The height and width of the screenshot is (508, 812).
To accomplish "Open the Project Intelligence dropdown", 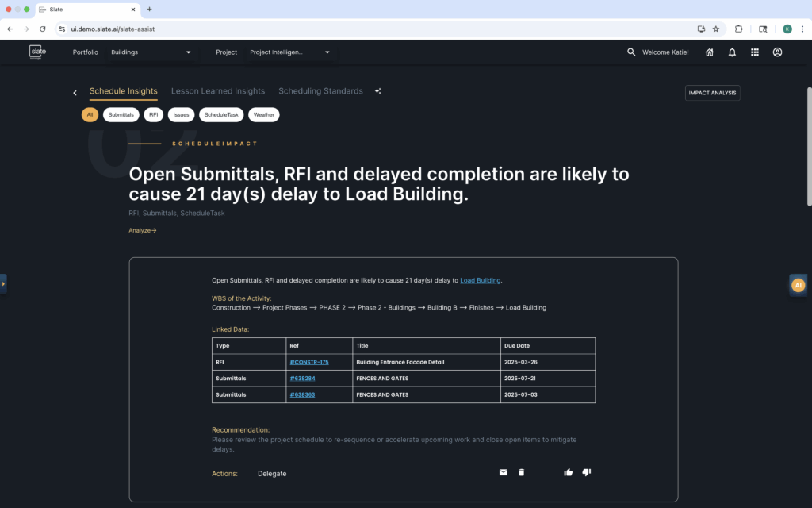I will [288, 52].
